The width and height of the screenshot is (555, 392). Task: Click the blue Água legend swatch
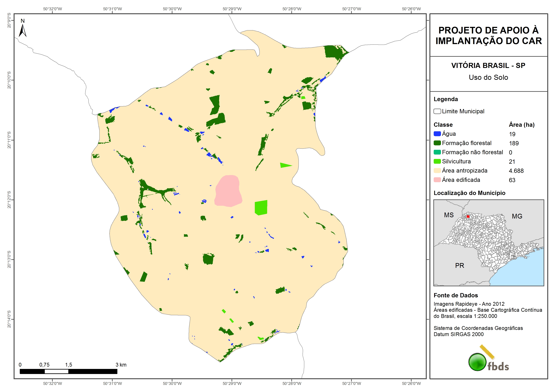click(x=437, y=134)
